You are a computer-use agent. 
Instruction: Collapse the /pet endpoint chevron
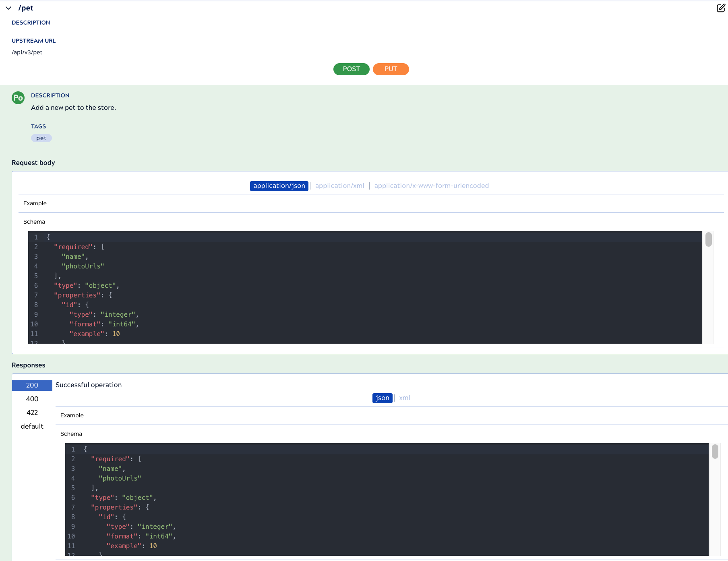click(x=8, y=8)
